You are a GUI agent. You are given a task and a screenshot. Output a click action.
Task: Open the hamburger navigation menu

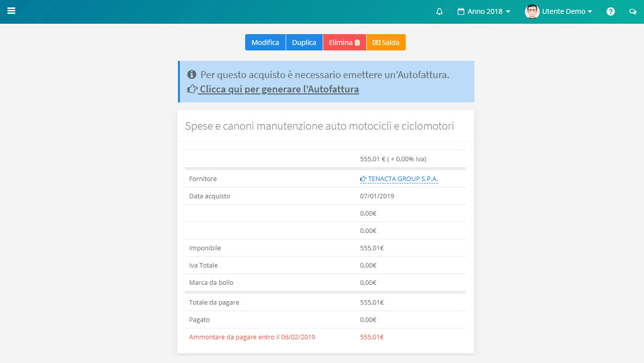pyautogui.click(x=11, y=11)
